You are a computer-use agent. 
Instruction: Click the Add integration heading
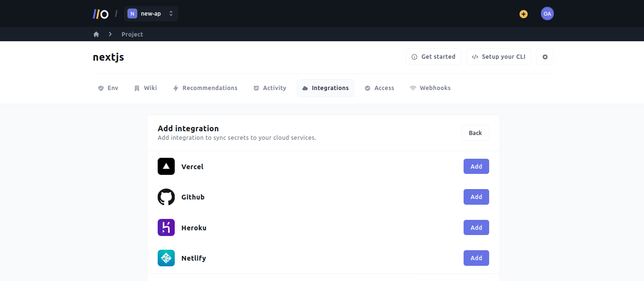click(188, 128)
